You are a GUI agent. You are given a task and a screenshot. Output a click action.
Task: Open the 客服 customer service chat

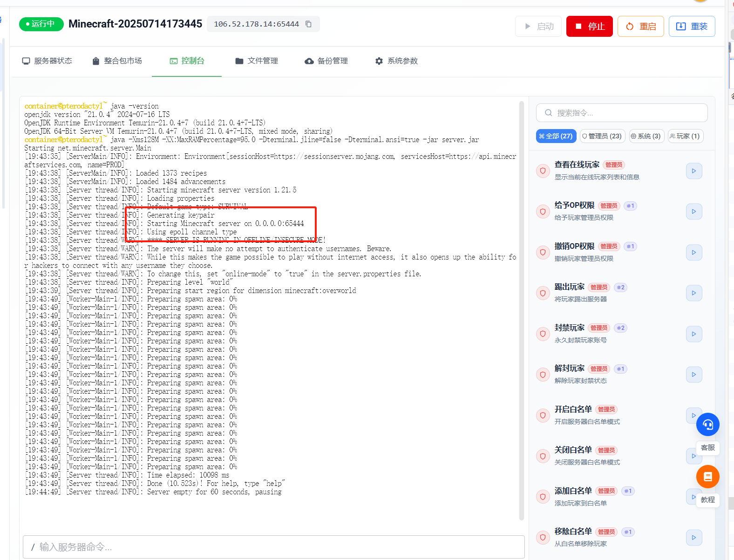coord(708,424)
